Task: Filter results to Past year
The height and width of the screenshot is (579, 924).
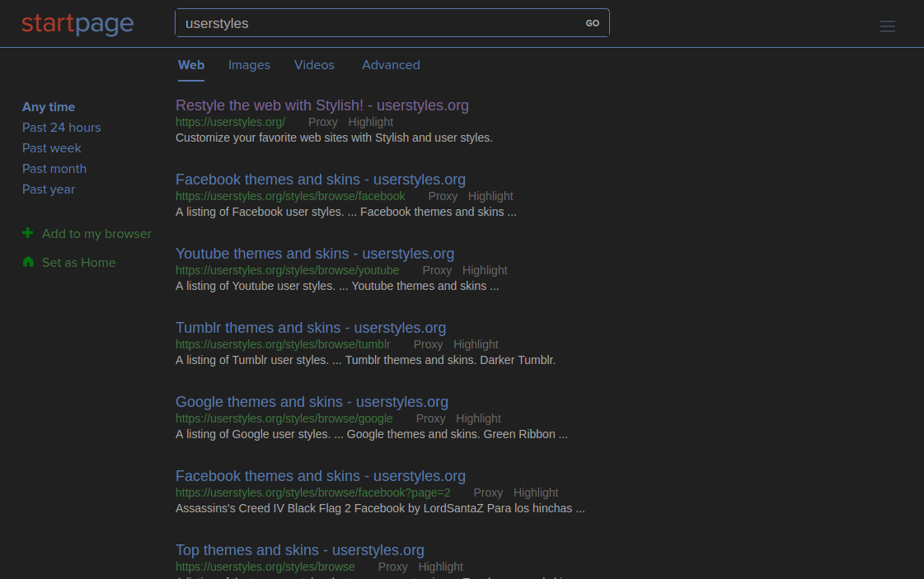Action: [49, 189]
